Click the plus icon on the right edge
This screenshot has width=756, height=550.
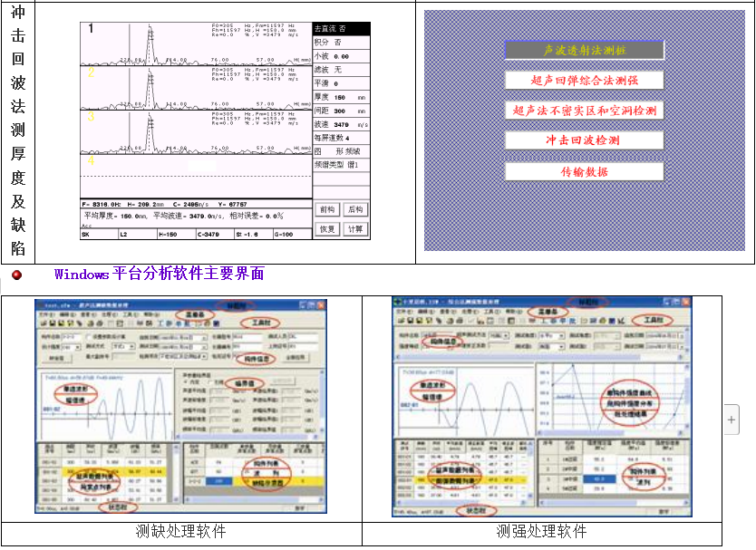coord(732,419)
